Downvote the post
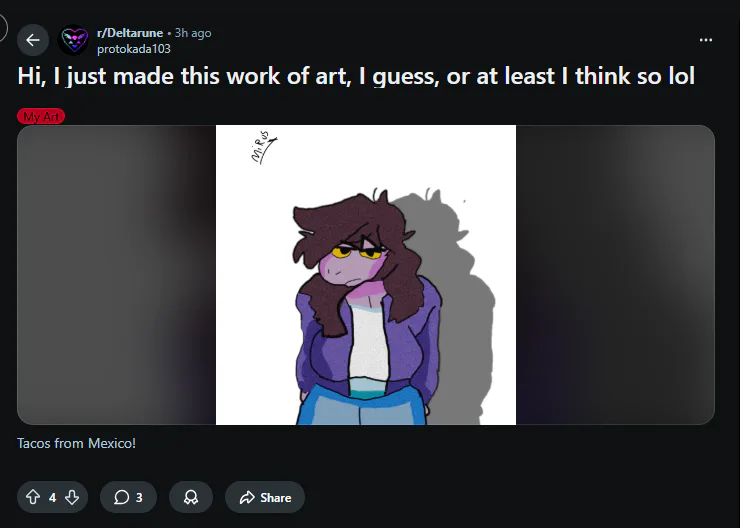Viewport: 740px width, 528px height. (72, 497)
